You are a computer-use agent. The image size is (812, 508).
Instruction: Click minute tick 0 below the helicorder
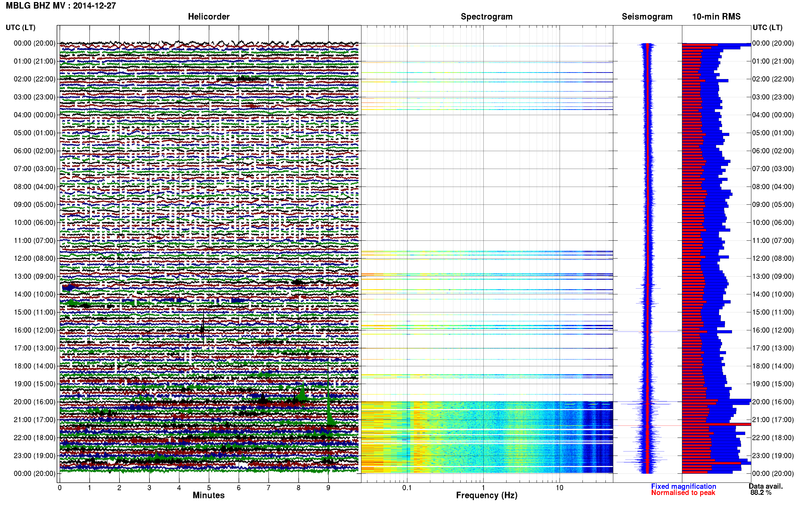tap(60, 487)
